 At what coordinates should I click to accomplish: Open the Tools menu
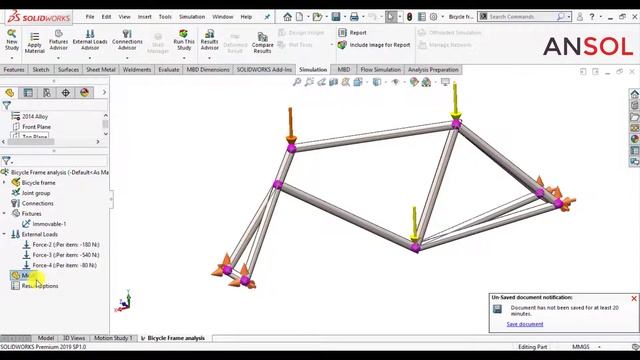click(x=165, y=17)
